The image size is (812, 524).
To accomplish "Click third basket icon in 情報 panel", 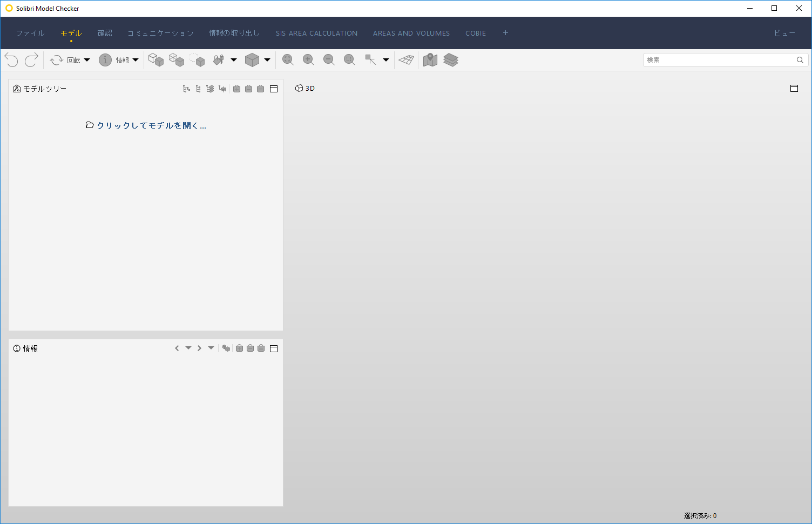I will pos(261,348).
